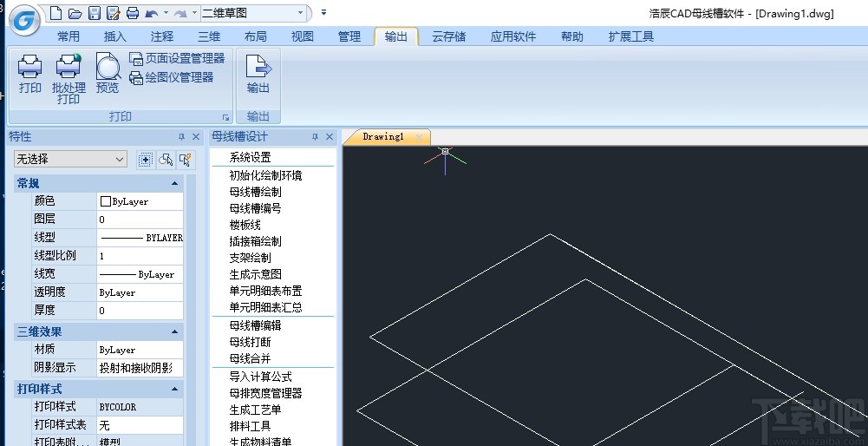Click 母线槽编号 menu entry
The image size is (868, 446).
[255, 209]
